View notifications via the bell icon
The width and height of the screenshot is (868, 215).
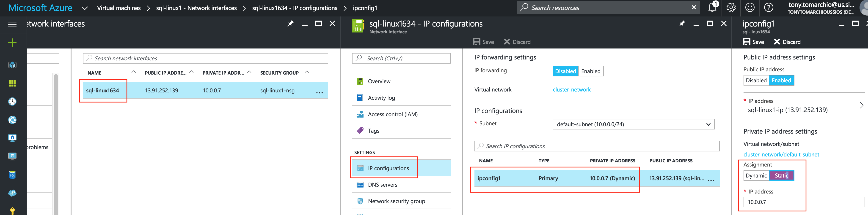[x=712, y=7]
